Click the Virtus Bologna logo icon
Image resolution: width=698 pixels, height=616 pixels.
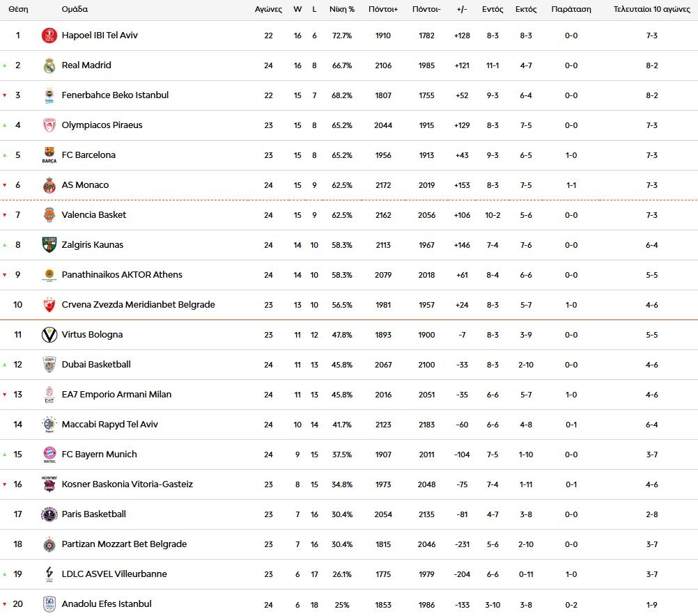pos(49,334)
